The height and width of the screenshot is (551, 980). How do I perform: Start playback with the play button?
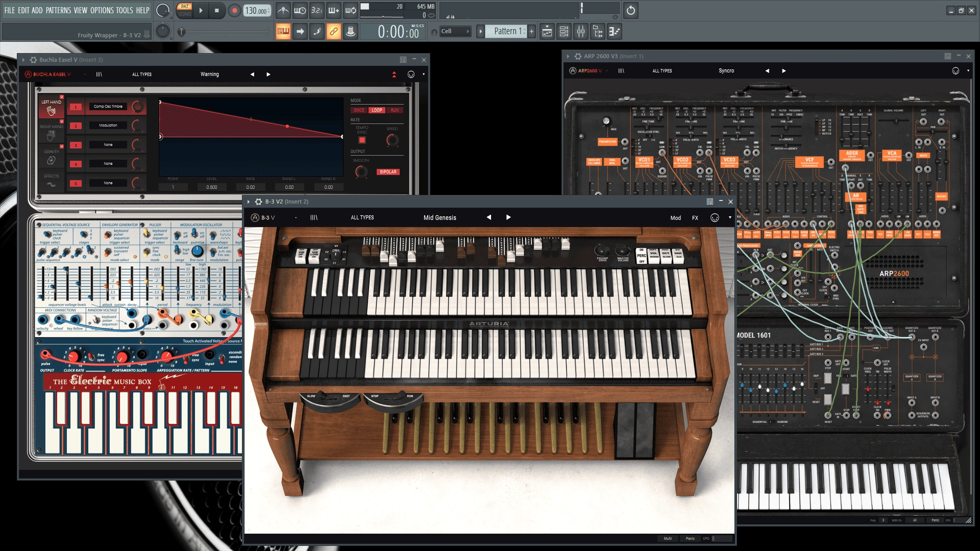click(x=201, y=10)
